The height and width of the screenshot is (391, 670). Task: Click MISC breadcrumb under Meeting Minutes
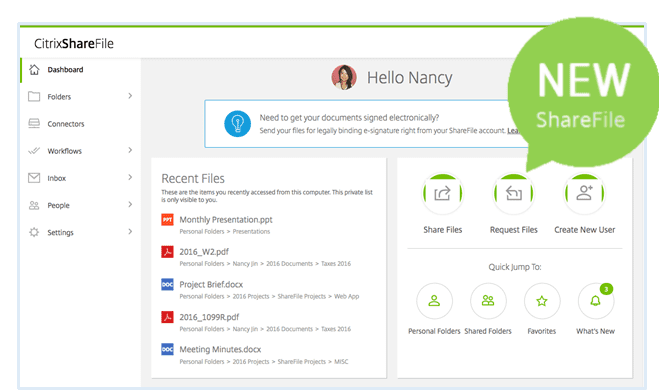(341, 362)
